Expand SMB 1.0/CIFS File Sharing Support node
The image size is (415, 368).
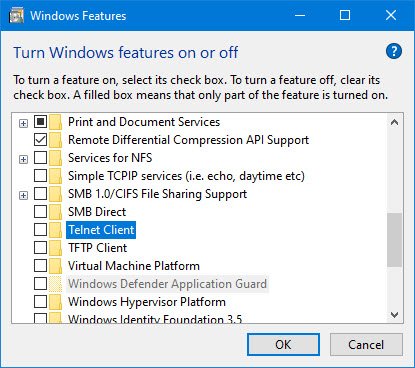[23, 196]
